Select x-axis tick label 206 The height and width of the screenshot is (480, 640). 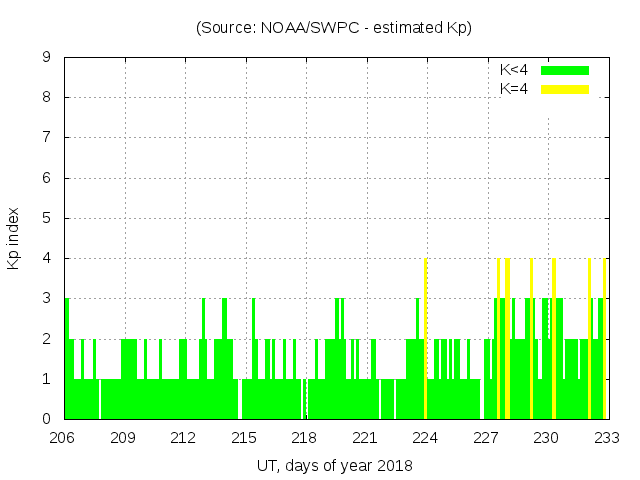(63, 438)
